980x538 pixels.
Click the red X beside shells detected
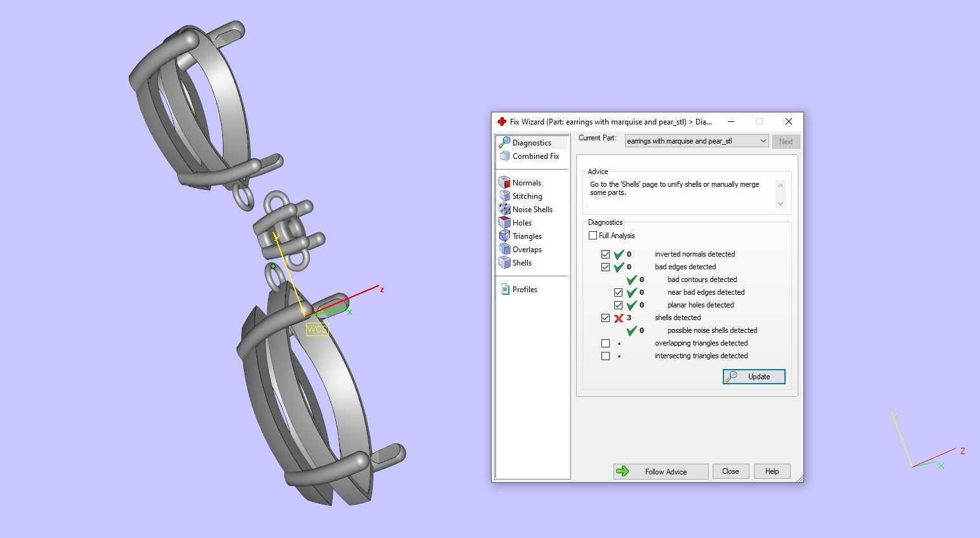tap(619, 318)
